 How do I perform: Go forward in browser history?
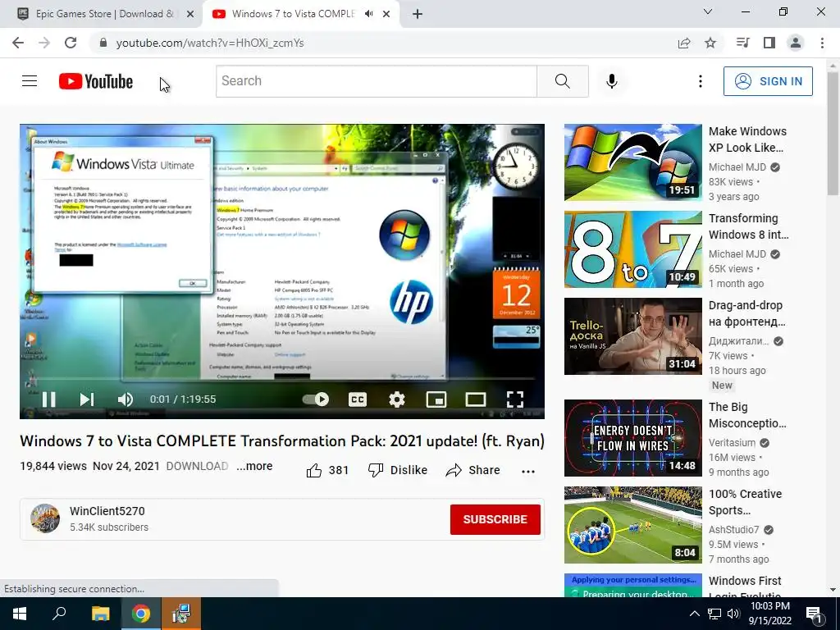44,43
